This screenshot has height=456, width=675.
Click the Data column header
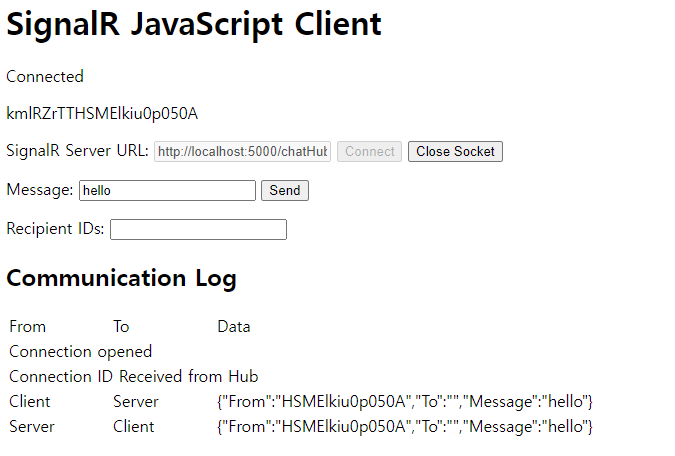click(x=234, y=327)
